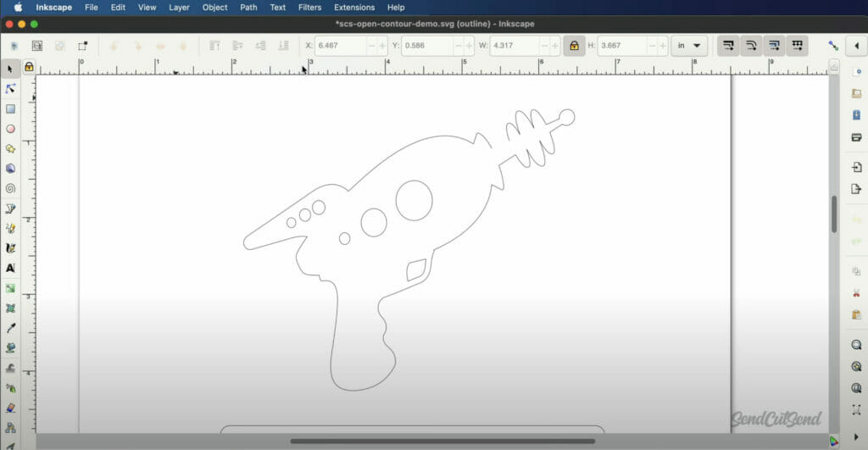Pick the Rectangle tool in the toolbox
This screenshot has height=450, width=868.
click(x=10, y=109)
